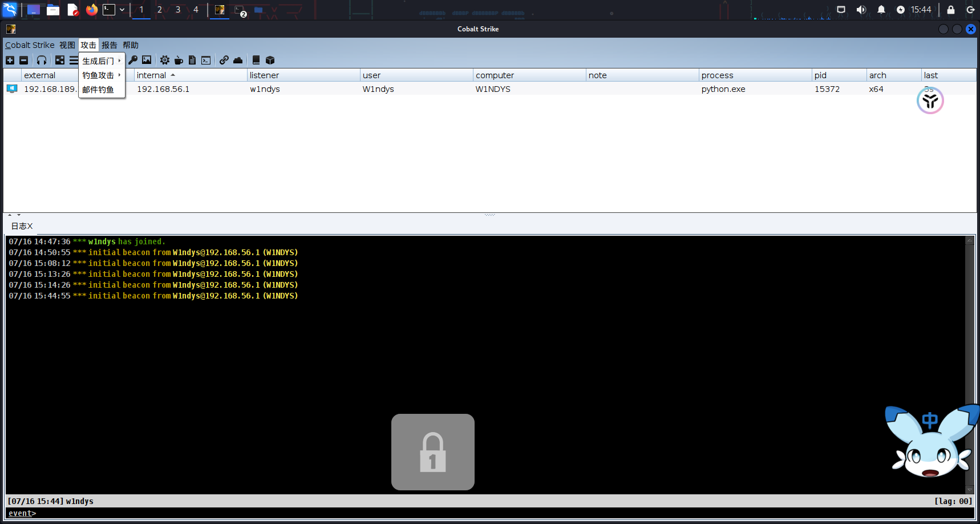Open the terminal launcher dropdown arrow in taskbar
This screenshot has height=524, width=980.
click(122, 10)
